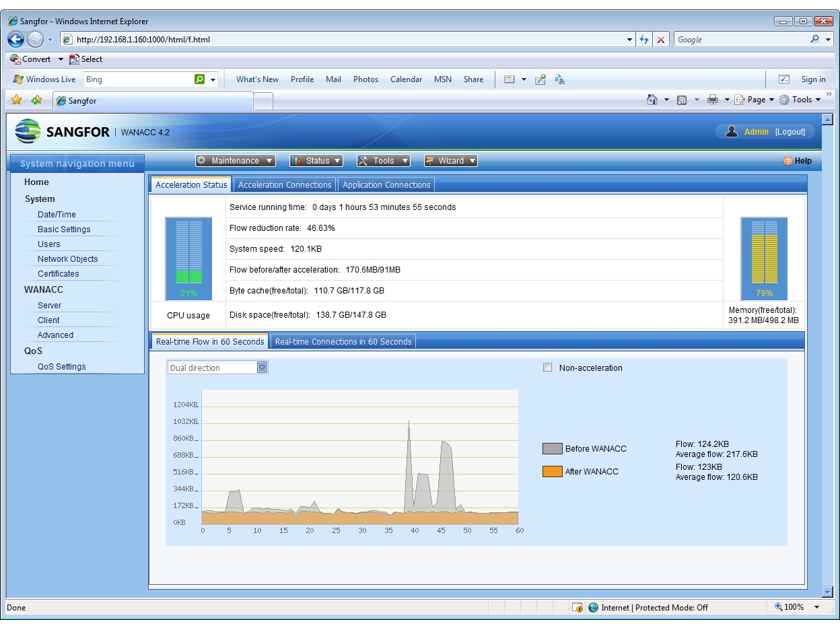The image size is (840, 630).
Task: Open Network Objects in navigation menu
Action: (x=67, y=258)
